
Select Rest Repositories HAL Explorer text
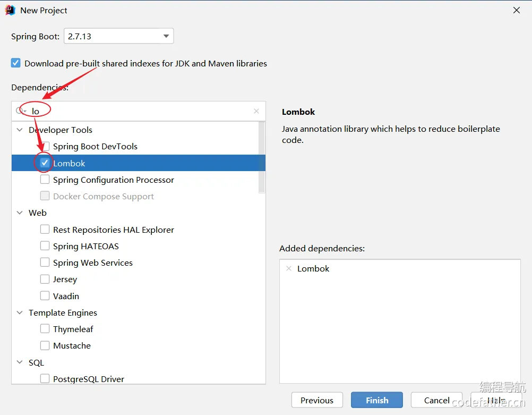(x=114, y=230)
